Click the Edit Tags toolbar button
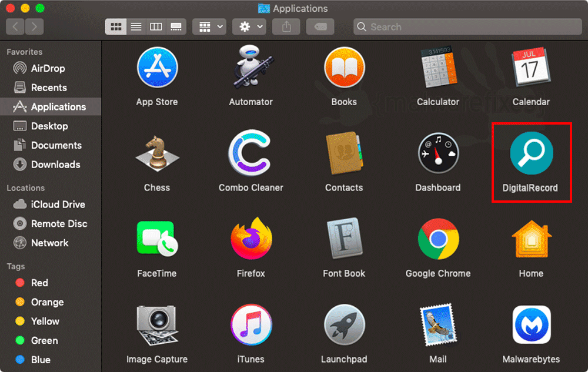This screenshot has height=372, width=588. tap(320, 26)
